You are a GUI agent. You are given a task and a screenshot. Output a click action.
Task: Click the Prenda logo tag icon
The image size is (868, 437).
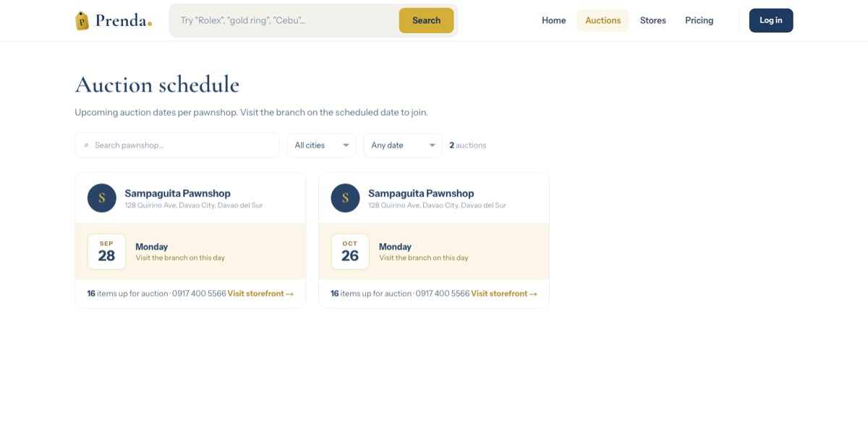82,20
